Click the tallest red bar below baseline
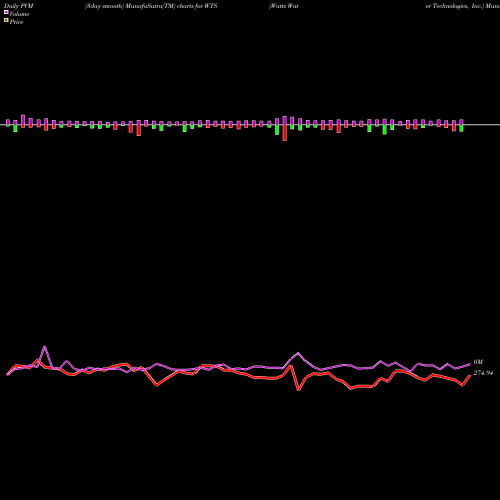Image resolution: width=500 pixels, height=500 pixels. 285,133
